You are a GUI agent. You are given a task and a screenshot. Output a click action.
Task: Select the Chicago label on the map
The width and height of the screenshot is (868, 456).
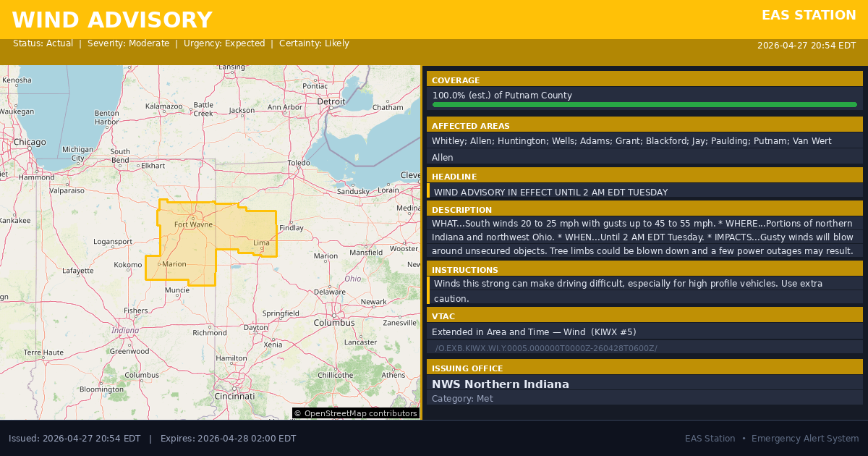click(29, 142)
